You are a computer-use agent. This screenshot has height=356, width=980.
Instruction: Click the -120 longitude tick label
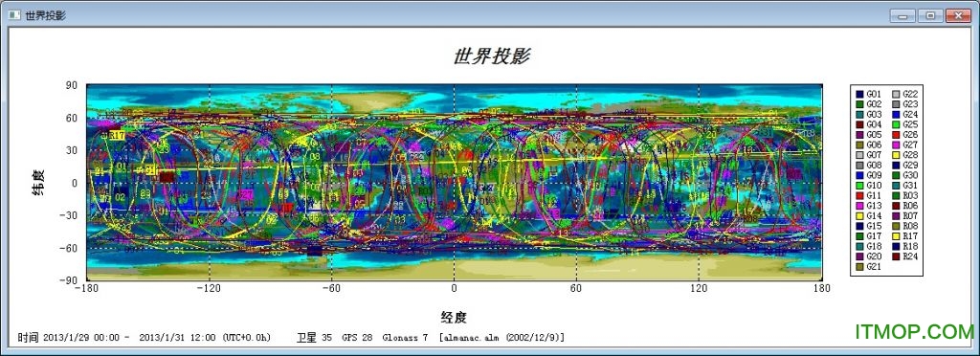point(209,289)
